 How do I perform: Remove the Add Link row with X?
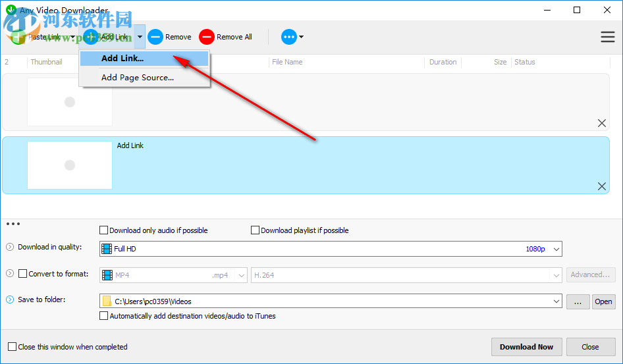[601, 186]
